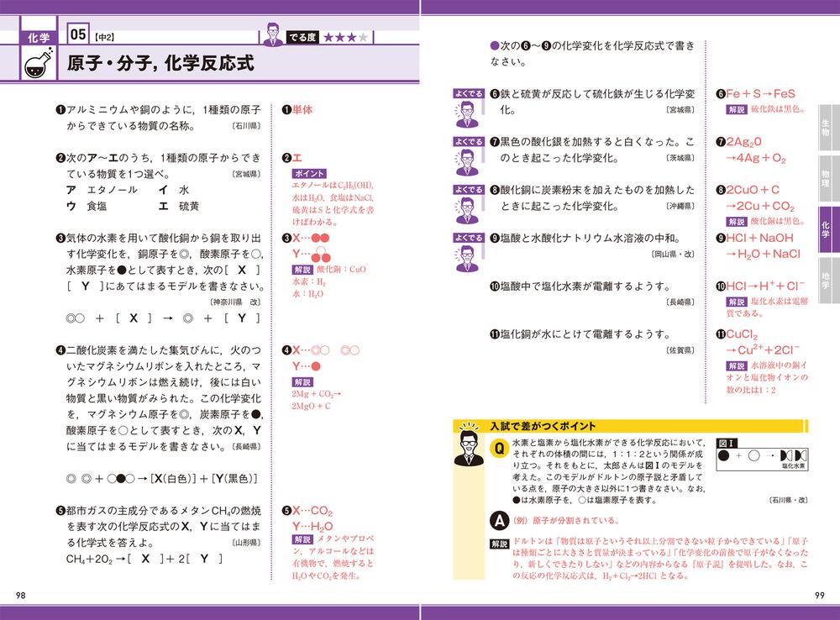Click the 解説 badge under answer ⓫
The width and height of the screenshot is (840, 620).
(x=737, y=366)
